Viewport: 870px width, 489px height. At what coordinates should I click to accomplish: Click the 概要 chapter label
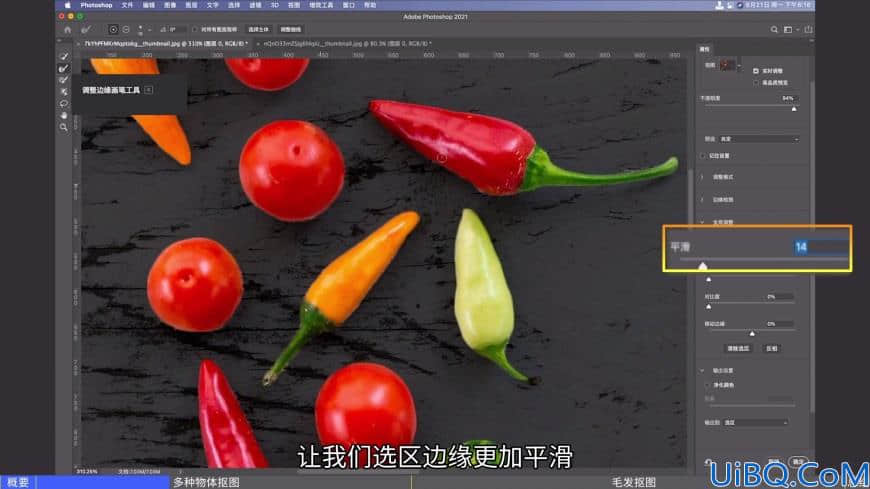tap(18, 482)
